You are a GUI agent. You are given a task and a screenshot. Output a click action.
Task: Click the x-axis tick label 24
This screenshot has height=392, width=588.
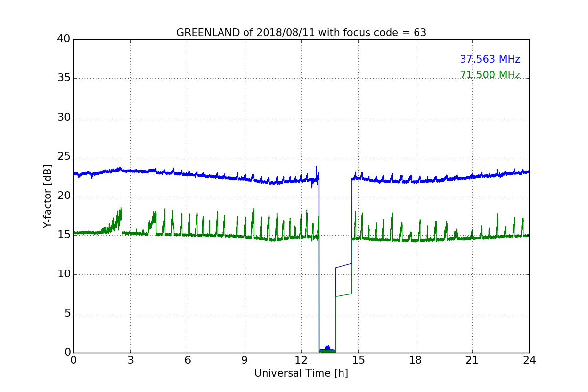pos(529,360)
